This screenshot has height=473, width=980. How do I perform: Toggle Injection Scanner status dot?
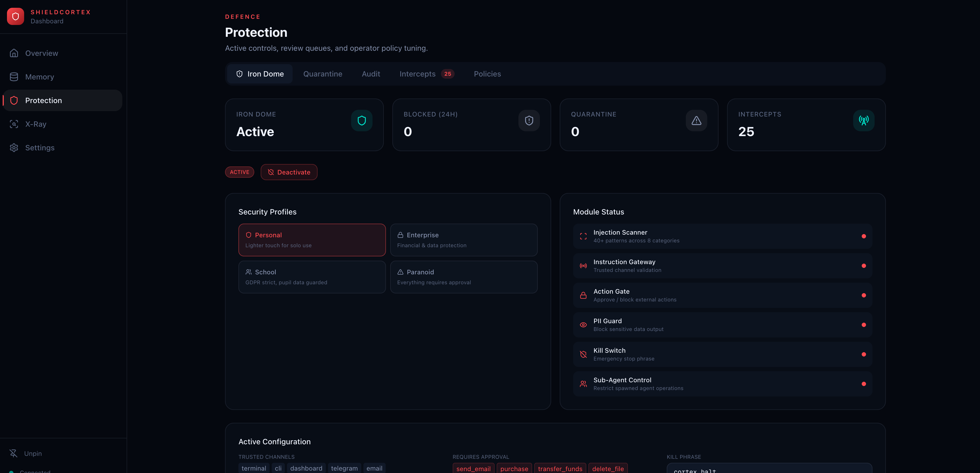coord(864,236)
